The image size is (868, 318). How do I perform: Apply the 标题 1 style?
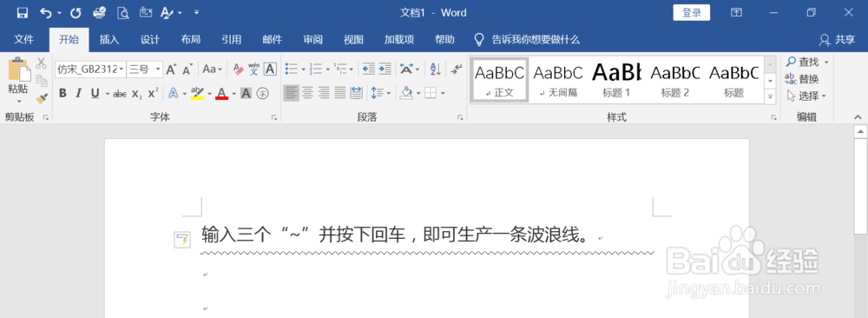pos(616,79)
